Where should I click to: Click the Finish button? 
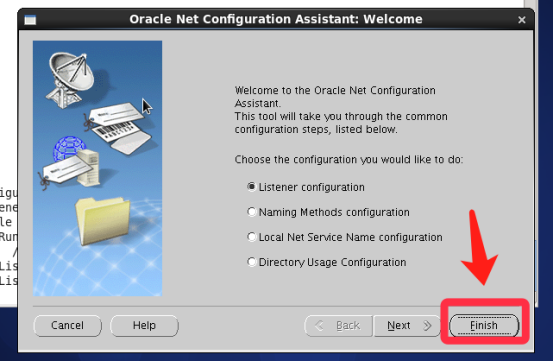[484, 325]
